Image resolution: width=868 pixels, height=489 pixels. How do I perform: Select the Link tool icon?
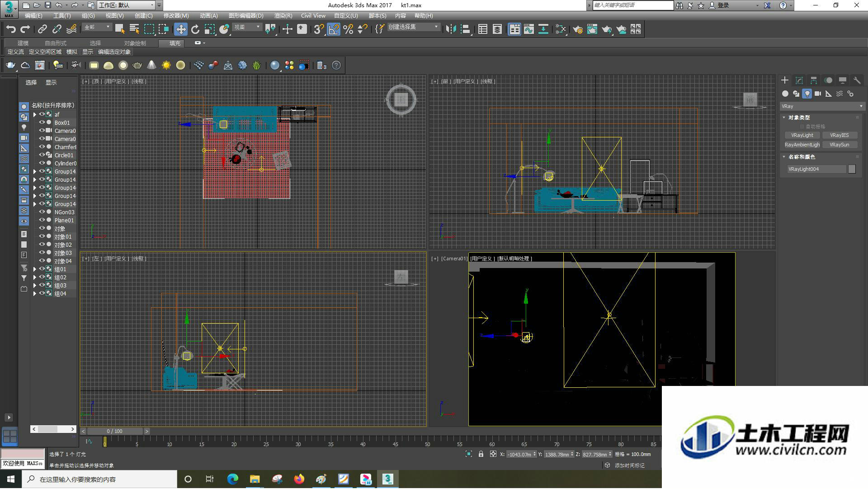pyautogui.click(x=42, y=29)
